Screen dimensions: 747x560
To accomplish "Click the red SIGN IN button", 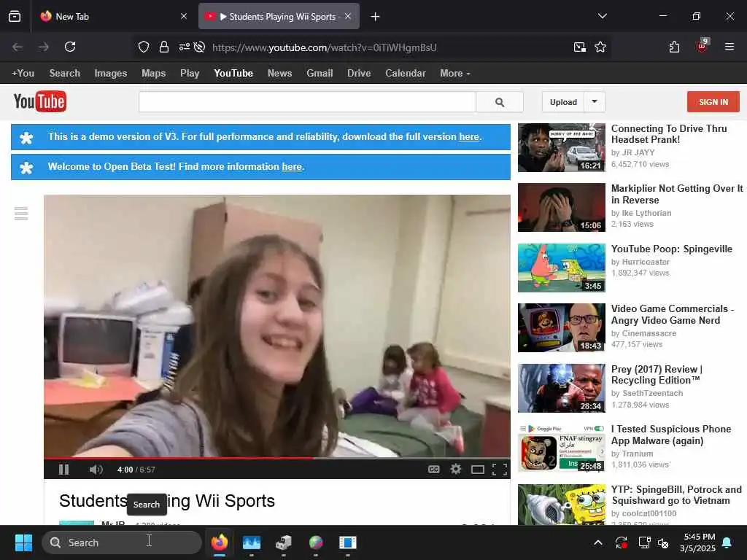I will 713,102.
